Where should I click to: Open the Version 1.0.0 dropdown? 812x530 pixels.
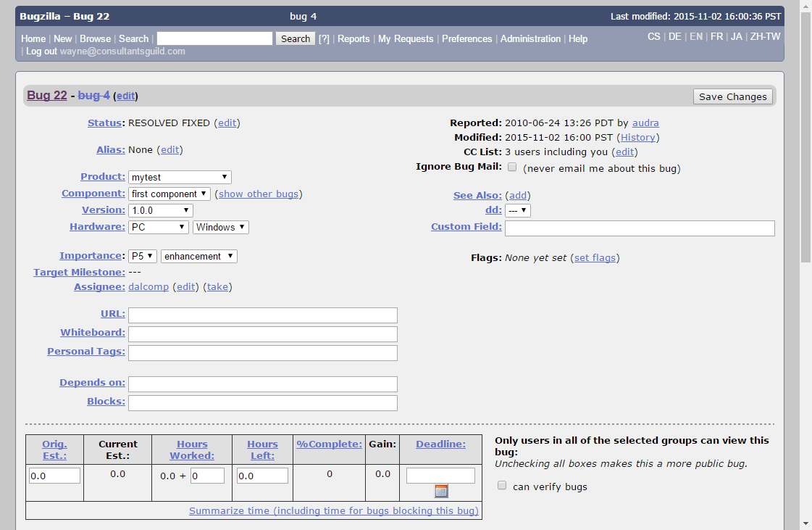click(x=160, y=210)
